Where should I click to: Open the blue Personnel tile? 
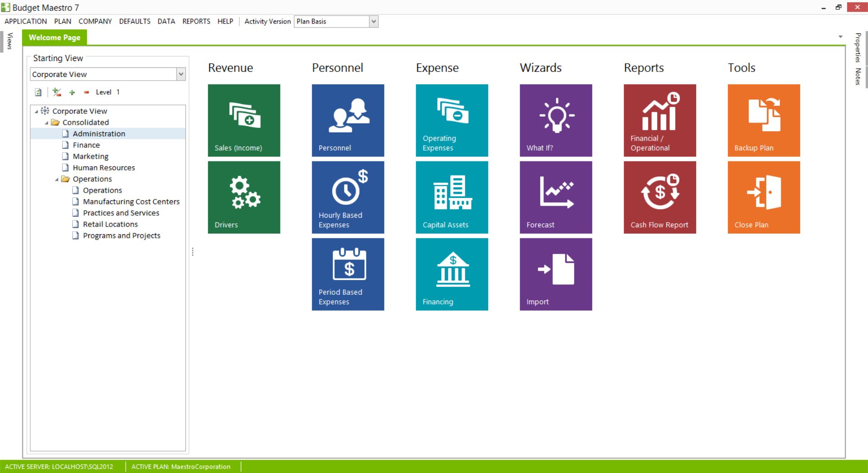click(348, 120)
